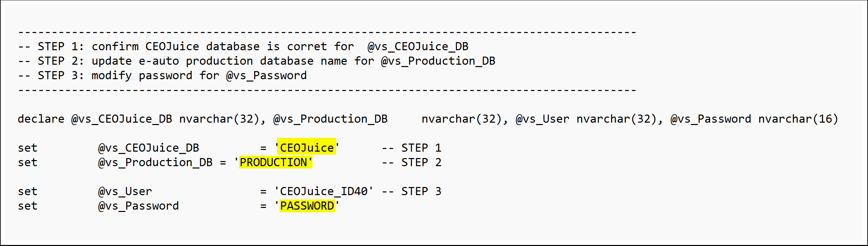This screenshot has width=868, height=246.
Task: Click the STEP 3 modify password comment
Action: (x=162, y=75)
